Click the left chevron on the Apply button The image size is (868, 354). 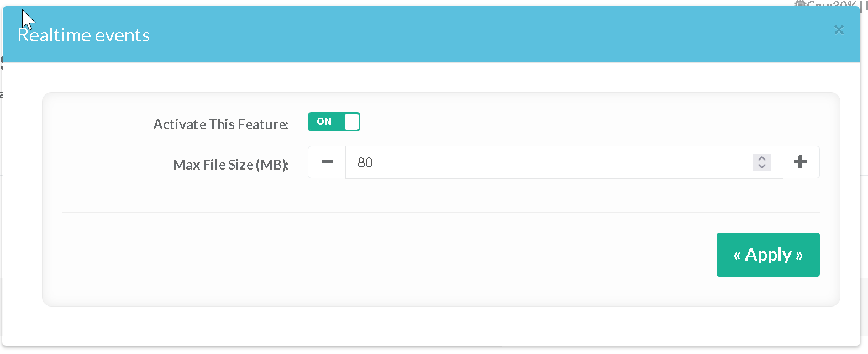(x=737, y=256)
